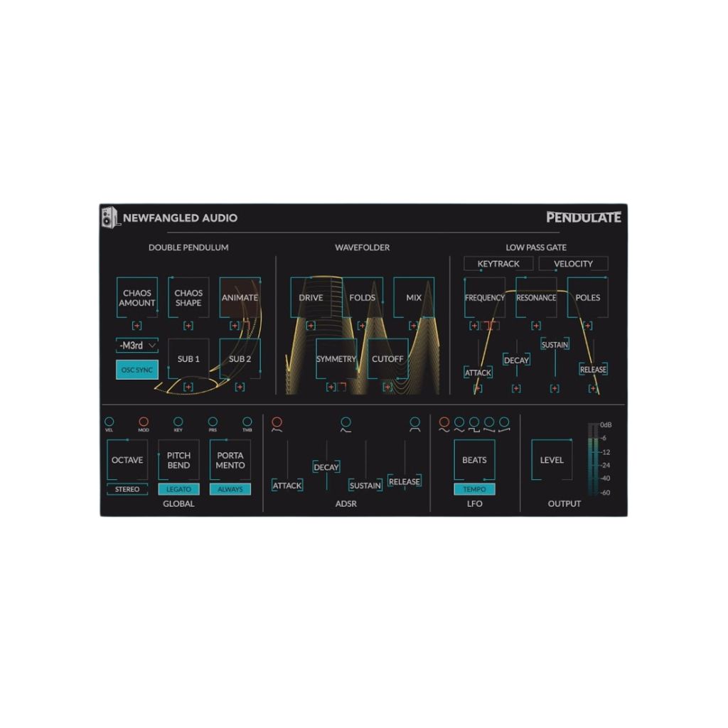Click the Pitch Bend knob
The width and height of the screenshot is (728, 728).
tap(178, 460)
